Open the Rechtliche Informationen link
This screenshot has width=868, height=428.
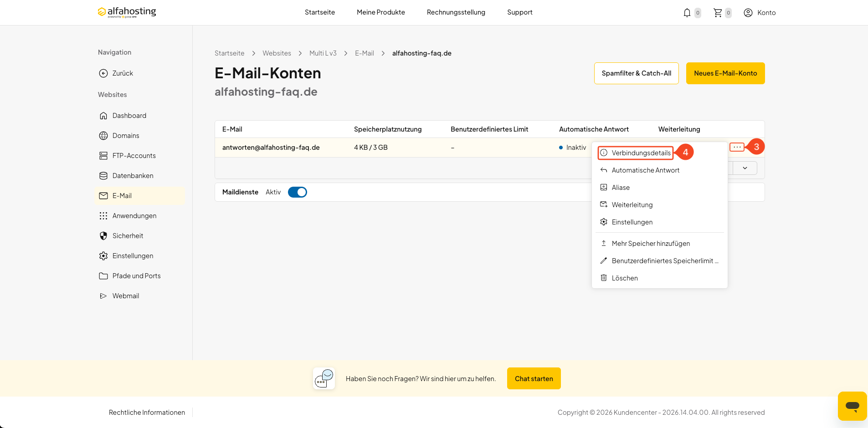point(147,413)
